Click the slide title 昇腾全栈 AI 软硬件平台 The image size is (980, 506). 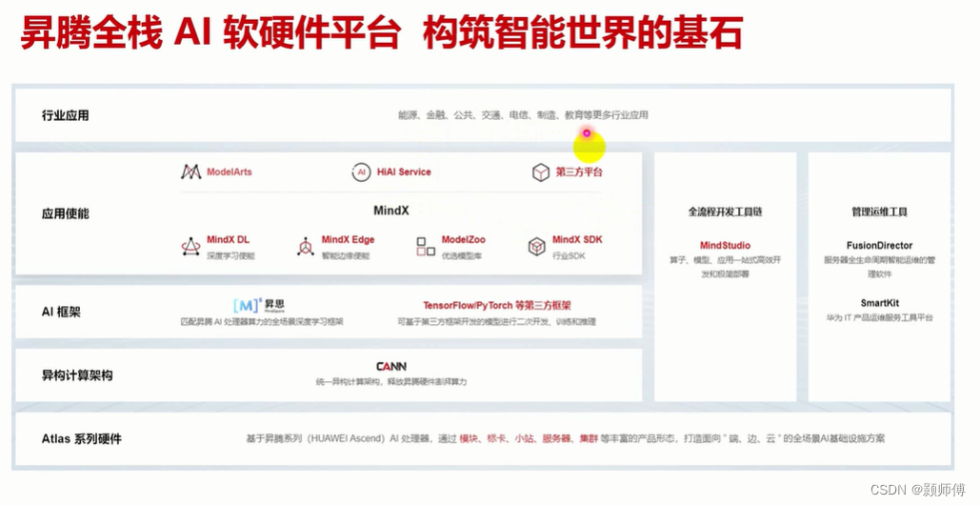click(x=210, y=32)
